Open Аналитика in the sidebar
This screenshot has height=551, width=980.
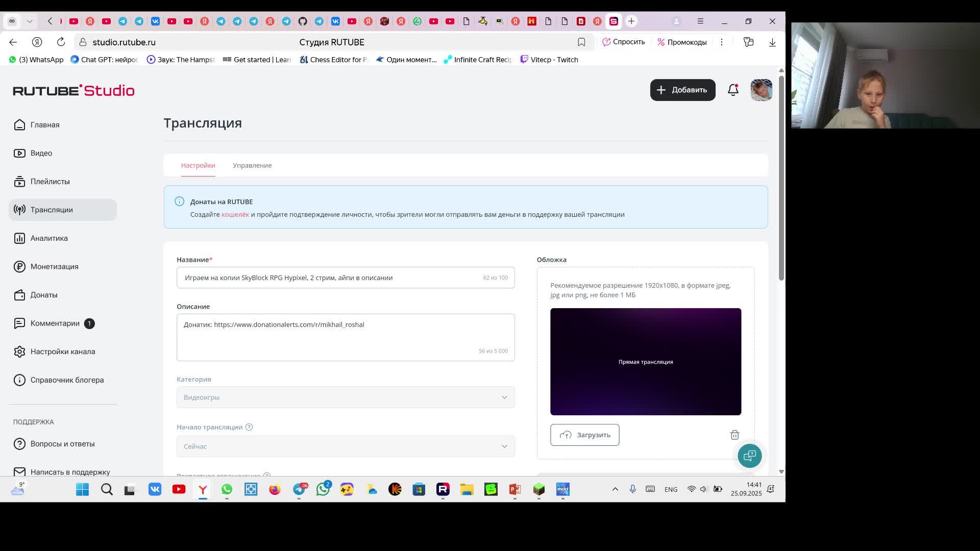point(49,238)
